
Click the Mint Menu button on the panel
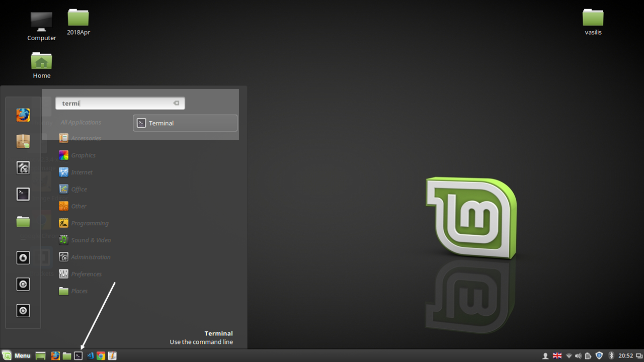(17, 355)
